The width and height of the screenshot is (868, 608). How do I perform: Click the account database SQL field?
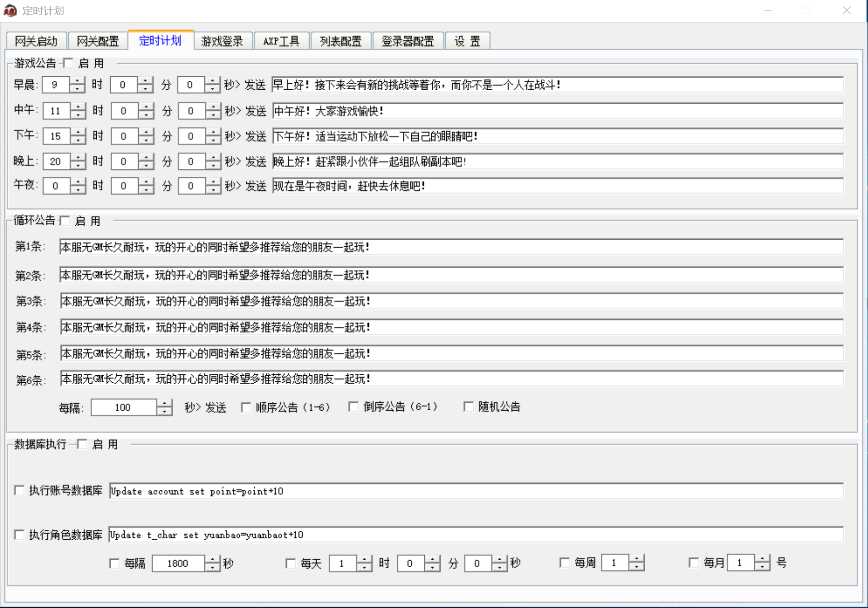pyautogui.click(x=476, y=491)
